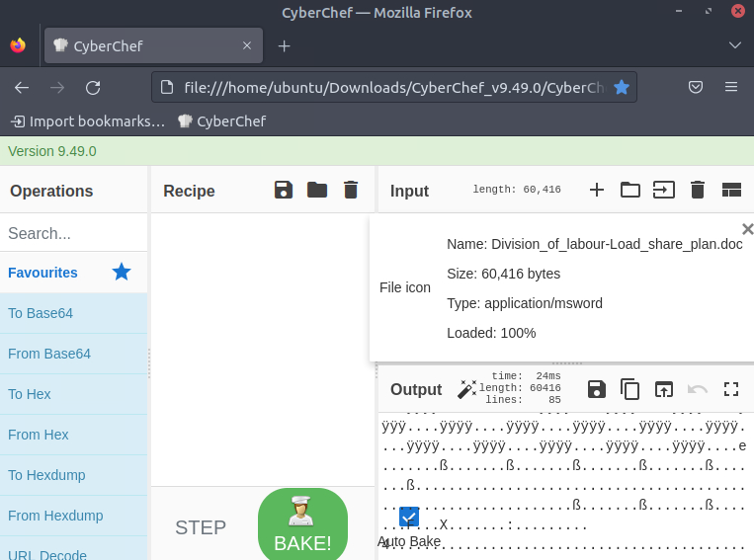Toggle the Auto Bake checkbox
The width and height of the screenshot is (754, 560).
(409, 517)
